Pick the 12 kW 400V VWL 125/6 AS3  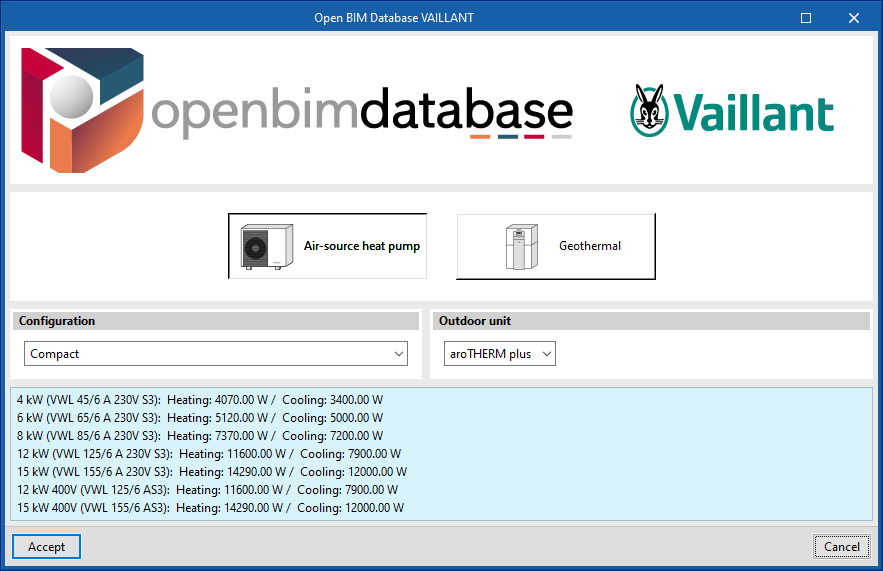[206, 489]
